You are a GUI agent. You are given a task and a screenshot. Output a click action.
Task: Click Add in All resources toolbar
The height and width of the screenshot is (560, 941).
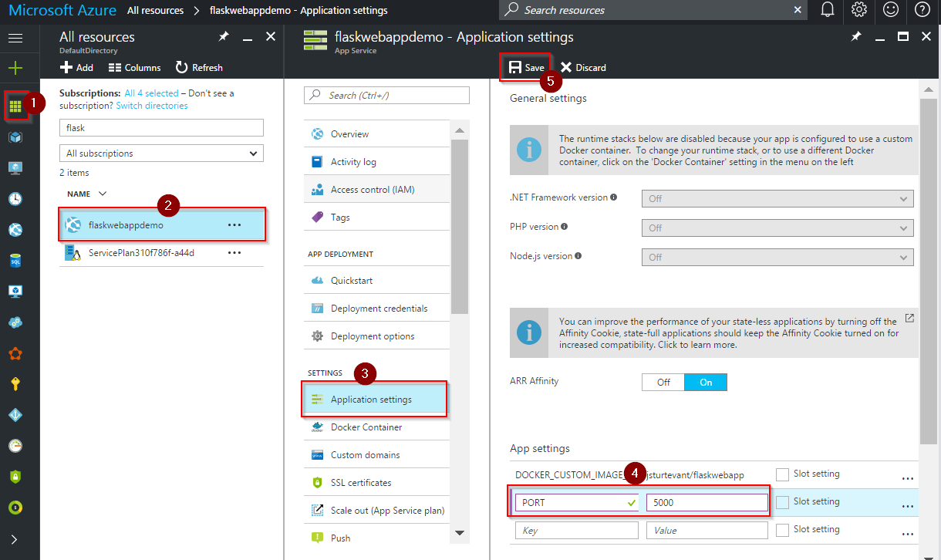(x=76, y=68)
